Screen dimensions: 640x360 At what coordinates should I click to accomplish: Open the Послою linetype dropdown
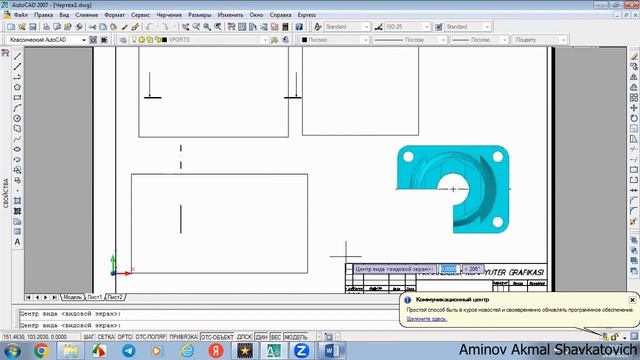(x=443, y=40)
